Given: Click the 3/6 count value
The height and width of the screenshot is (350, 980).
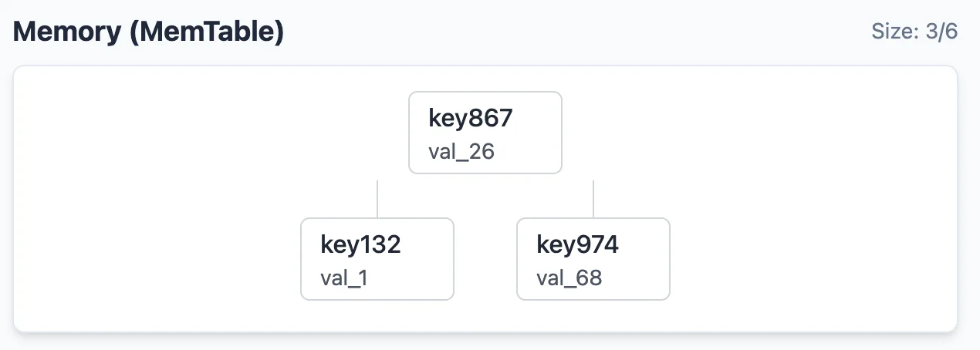Looking at the screenshot, I should [941, 32].
